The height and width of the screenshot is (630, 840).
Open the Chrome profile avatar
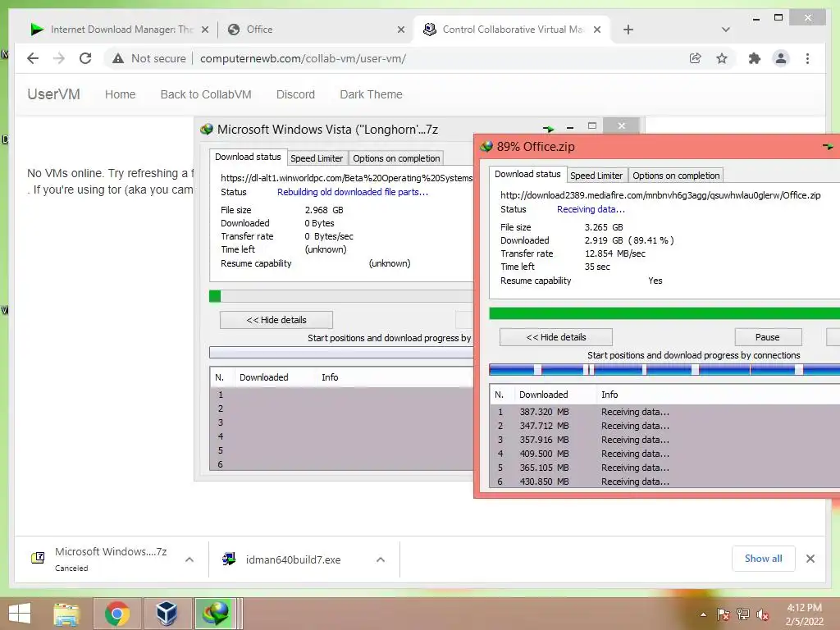click(781, 58)
